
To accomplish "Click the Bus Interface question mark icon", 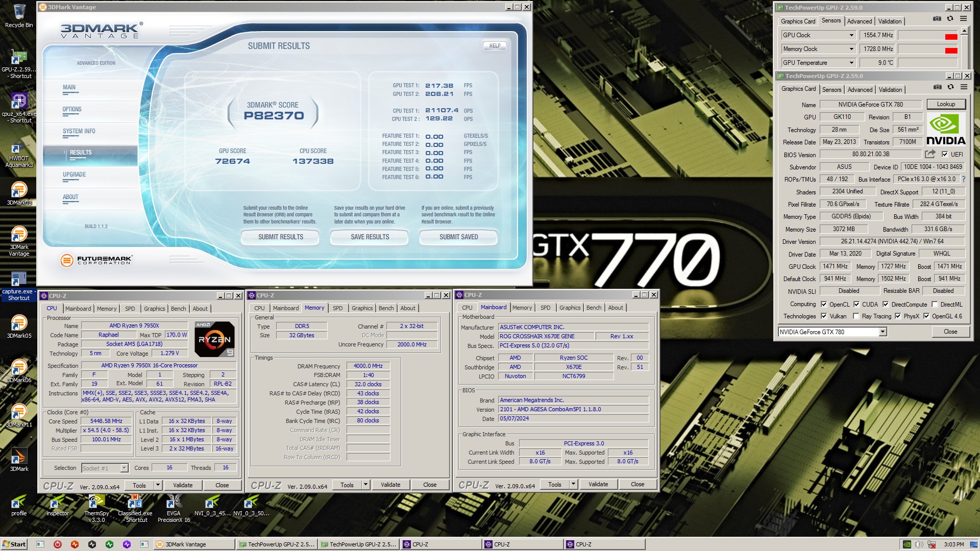I will pos(964,179).
